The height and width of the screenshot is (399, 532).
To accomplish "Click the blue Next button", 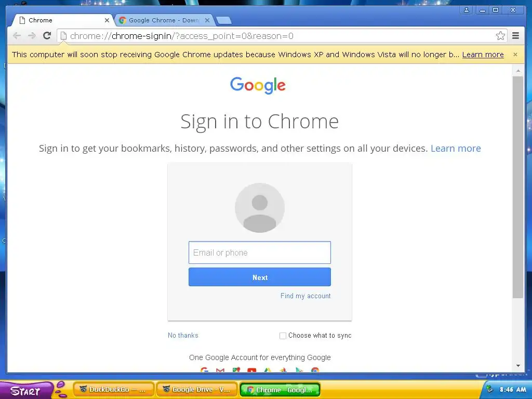I will click(260, 277).
